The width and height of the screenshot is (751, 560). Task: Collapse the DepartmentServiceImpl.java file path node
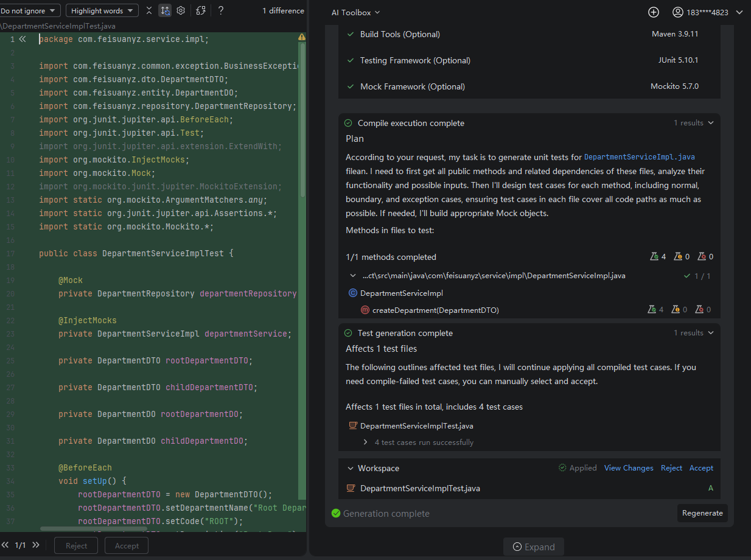353,276
